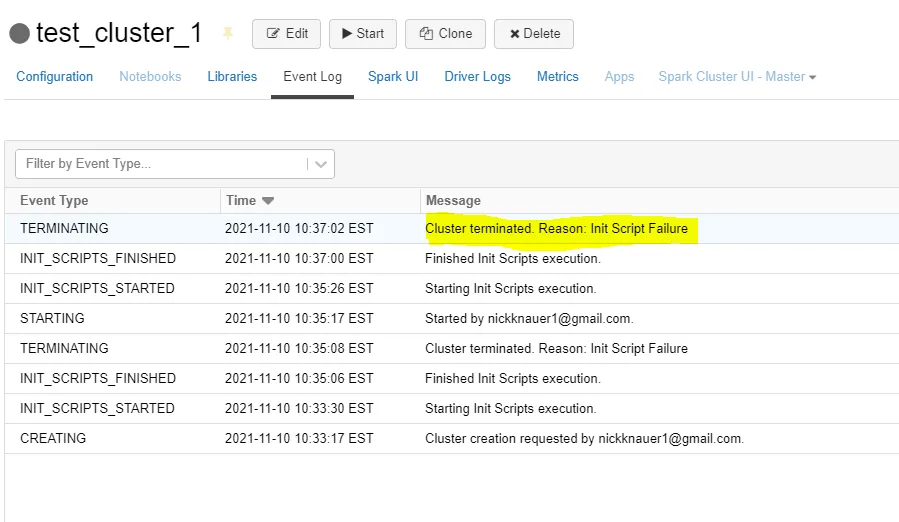Click the Time column sort arrow
Screen dimensions: 899x522
pos(268,201)
